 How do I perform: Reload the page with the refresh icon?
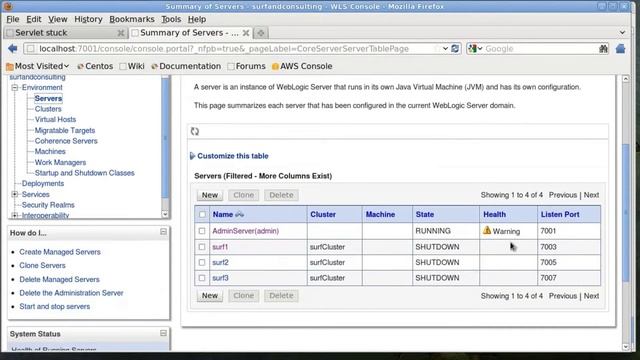456,49
